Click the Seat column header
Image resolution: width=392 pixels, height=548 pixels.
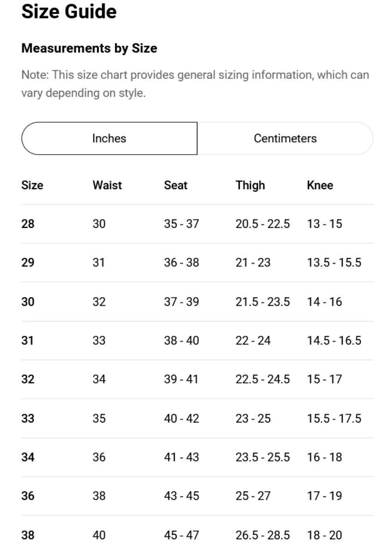[x=176, y=185]
